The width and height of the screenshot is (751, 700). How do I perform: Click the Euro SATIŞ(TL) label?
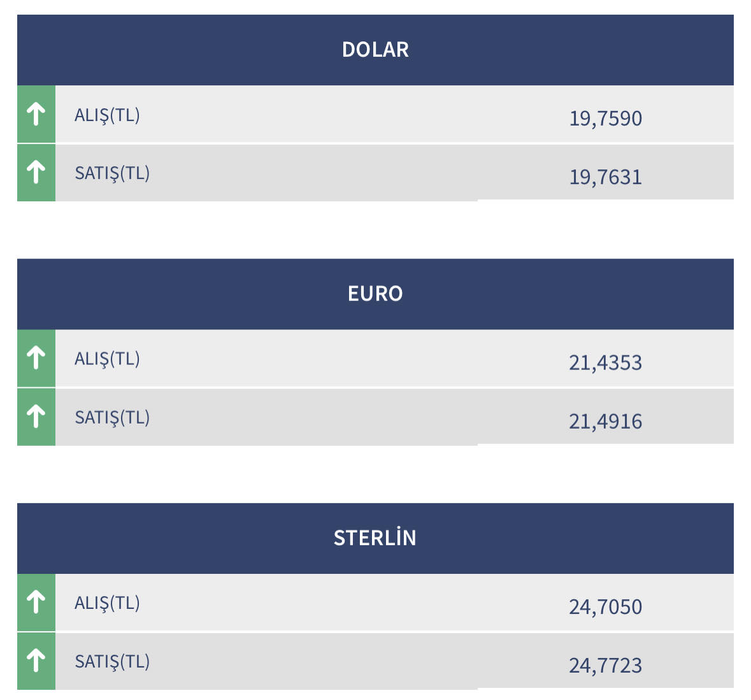click(x=112, y=418)
